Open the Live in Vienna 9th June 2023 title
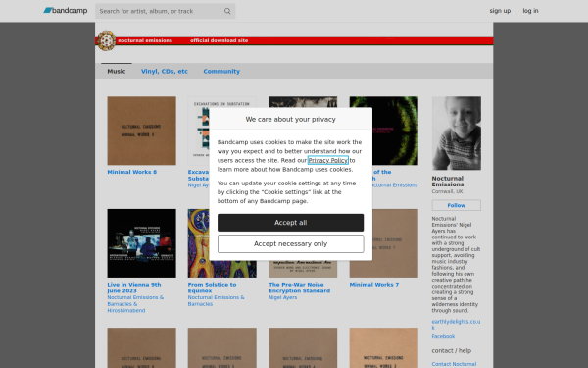 point(134,288)
